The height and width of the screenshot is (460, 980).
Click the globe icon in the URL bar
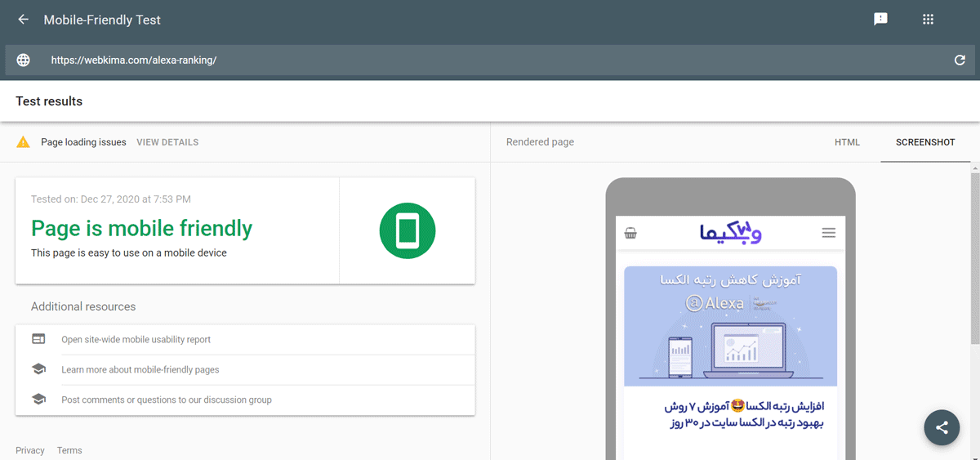pyautogui.click(x=24, y=60)
